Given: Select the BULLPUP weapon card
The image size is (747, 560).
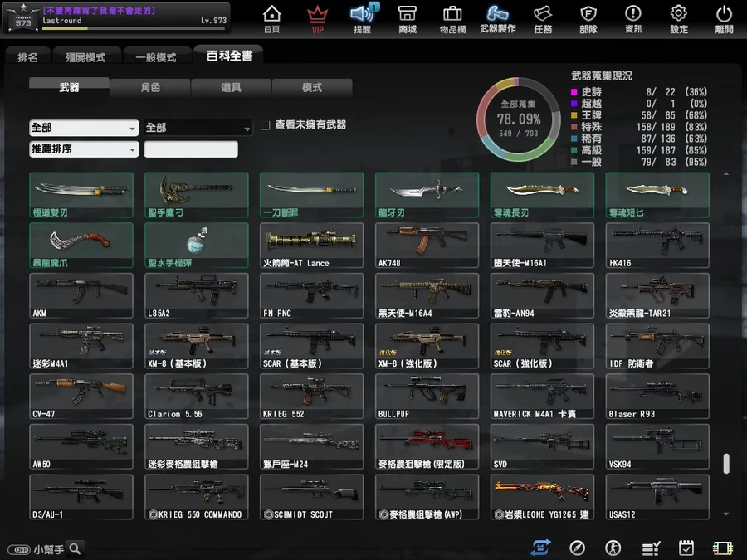Looking at the screenshot, I should point(427,397).
